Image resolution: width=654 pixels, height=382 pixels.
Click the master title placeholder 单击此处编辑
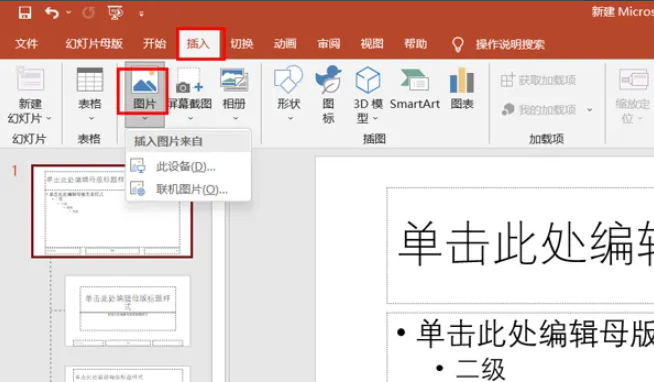(x=520, y=245)
